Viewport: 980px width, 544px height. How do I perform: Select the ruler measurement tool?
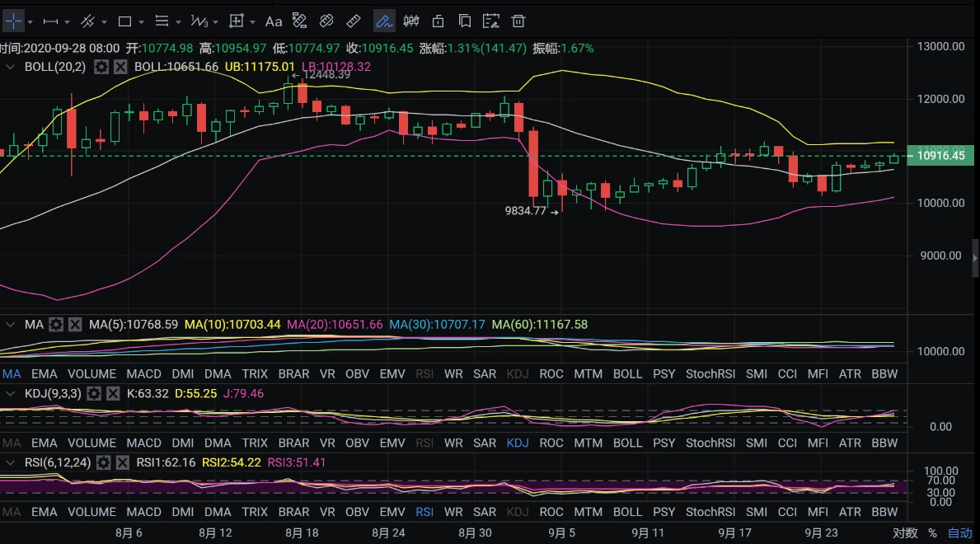pyautogui.click(x=353, y=21)
